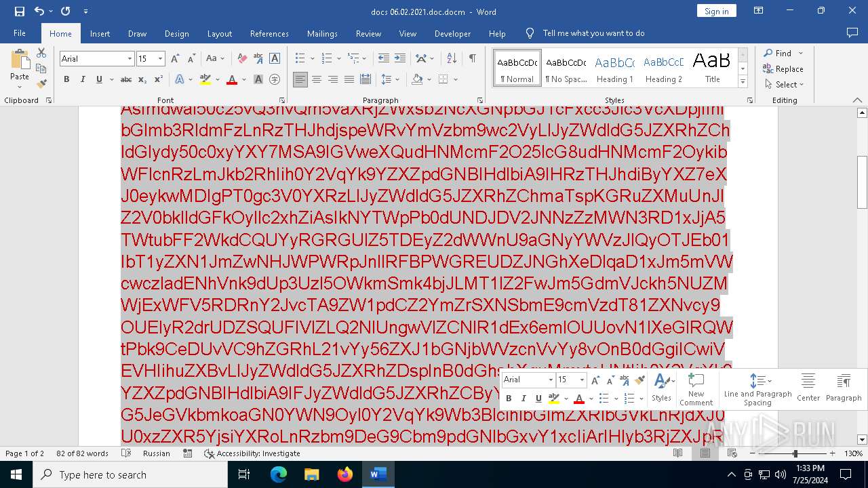
Task: Click the Redo/Repeat icon
Action: click(66, 12)
